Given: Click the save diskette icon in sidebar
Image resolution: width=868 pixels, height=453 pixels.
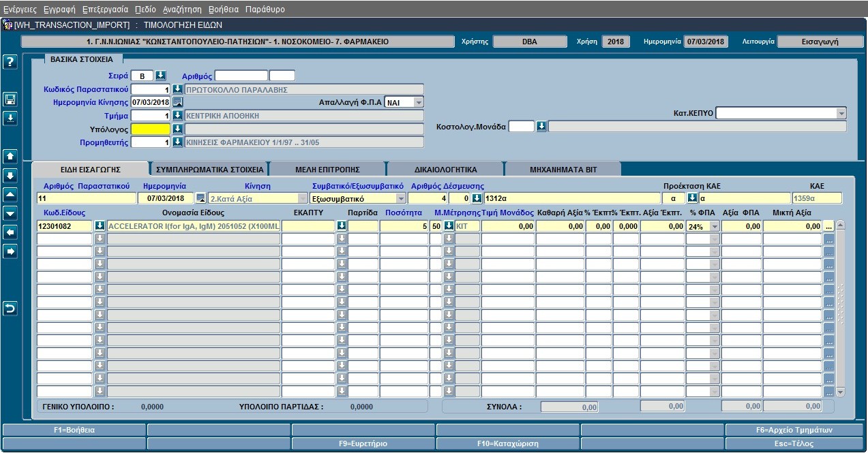Looking at the screenshot, I should 10,100.
